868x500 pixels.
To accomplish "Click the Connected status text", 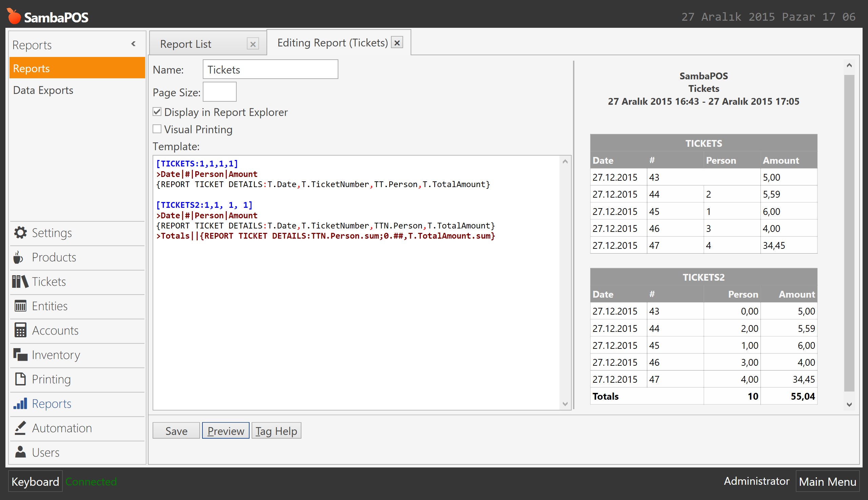I will [x=91, y=481].
